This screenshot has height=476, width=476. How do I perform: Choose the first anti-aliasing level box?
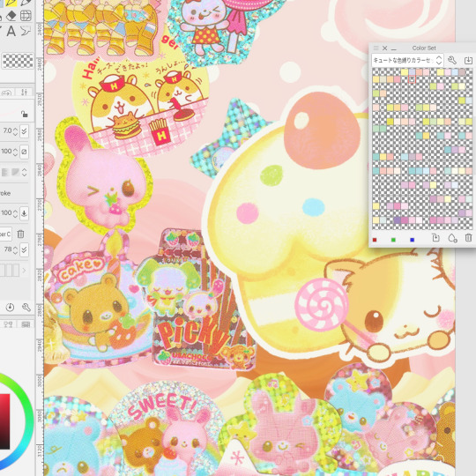(x=5, y=172)
